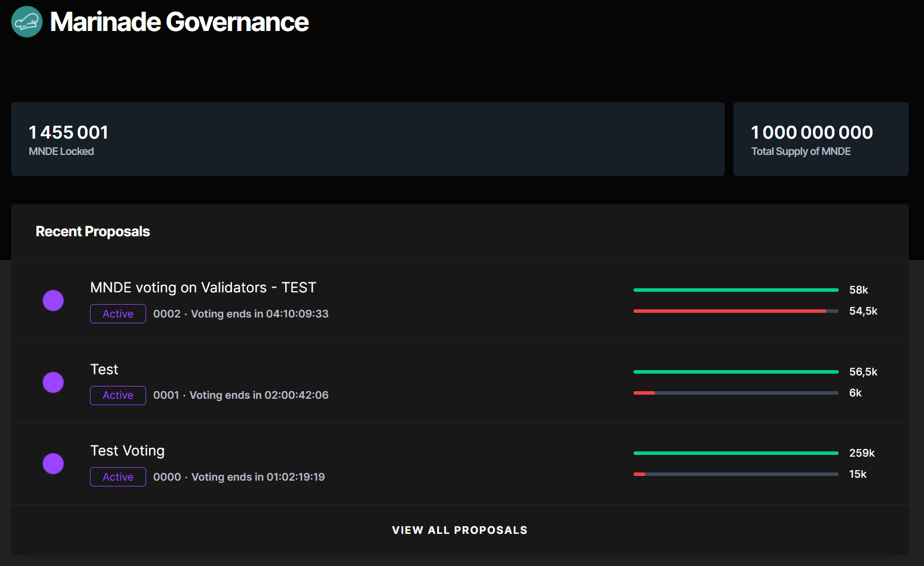This screenshot has width=924, height=566.
Task: Click Active badge on proposal 0000
Action: [118, 477]
